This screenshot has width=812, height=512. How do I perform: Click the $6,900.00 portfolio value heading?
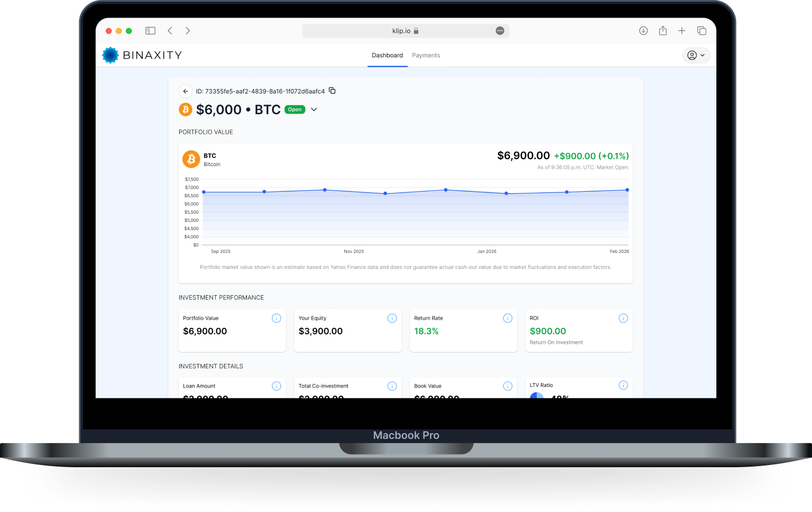[x=523, y=156]
